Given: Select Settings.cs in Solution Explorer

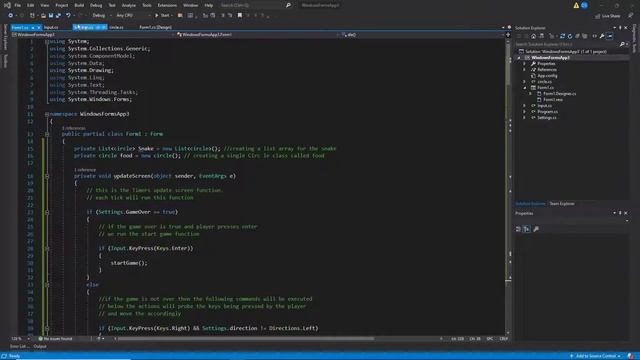Looking at the screenshot, I should pos(546,118).
